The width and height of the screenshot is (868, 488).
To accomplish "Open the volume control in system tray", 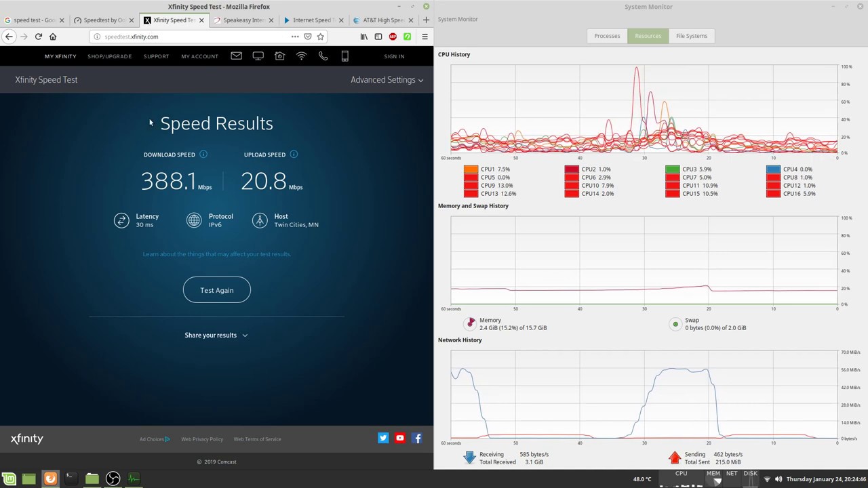I will pos(778,479).
